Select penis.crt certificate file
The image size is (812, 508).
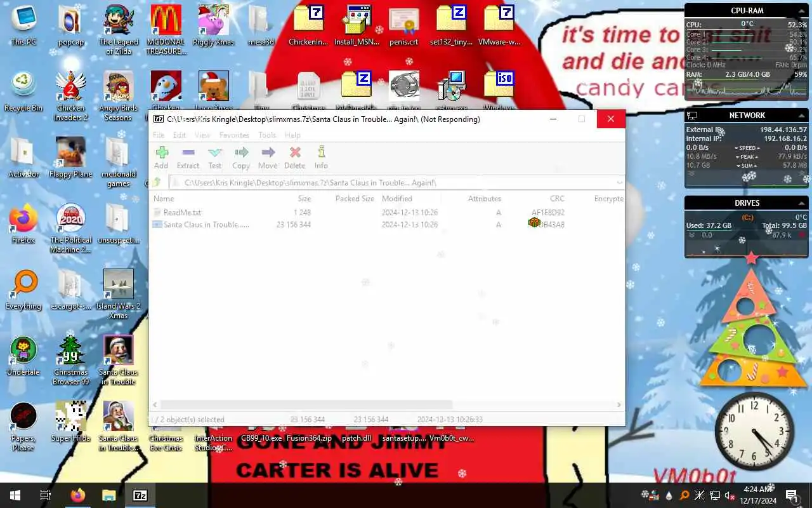[404, 26]
